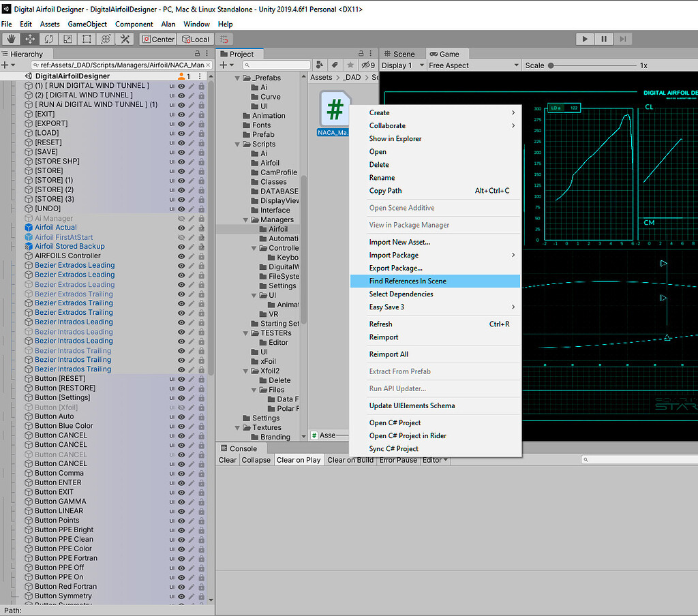The height and width of the screenshot is (616, 698).
Task: Open the Display 1 dropdown
Action: tap(402, 65)
